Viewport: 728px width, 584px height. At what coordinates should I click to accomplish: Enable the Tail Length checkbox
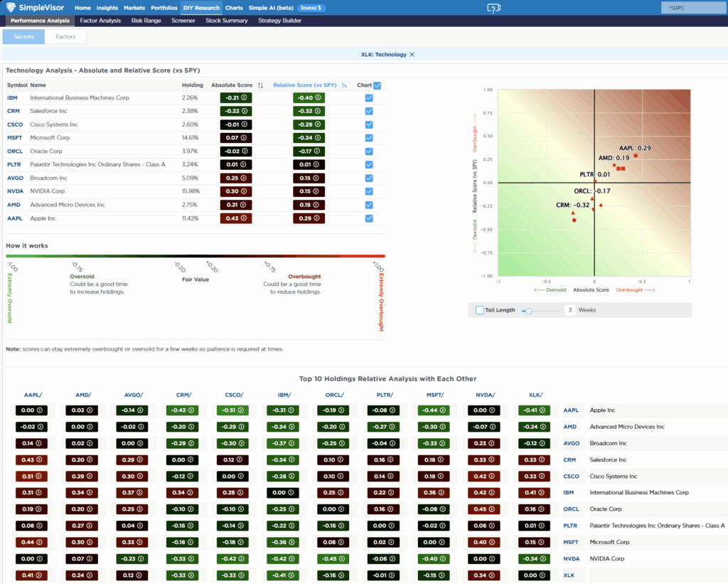coord(478,309)
